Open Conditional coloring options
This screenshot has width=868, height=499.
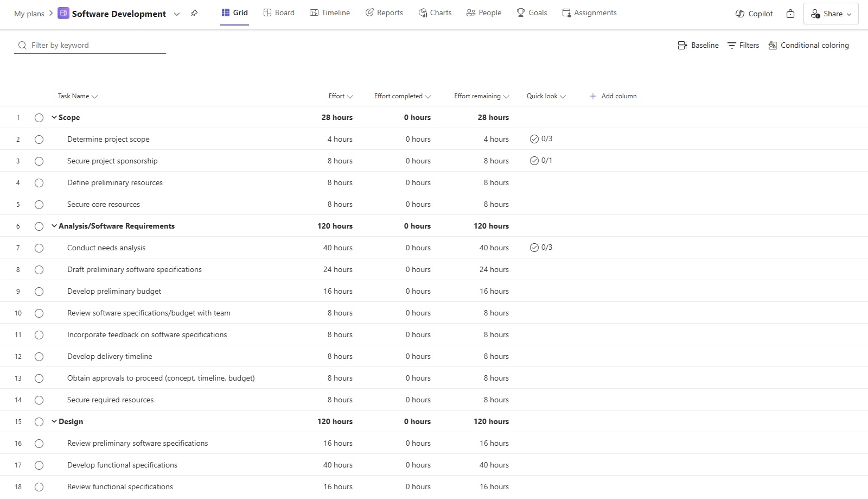[808, 45]
